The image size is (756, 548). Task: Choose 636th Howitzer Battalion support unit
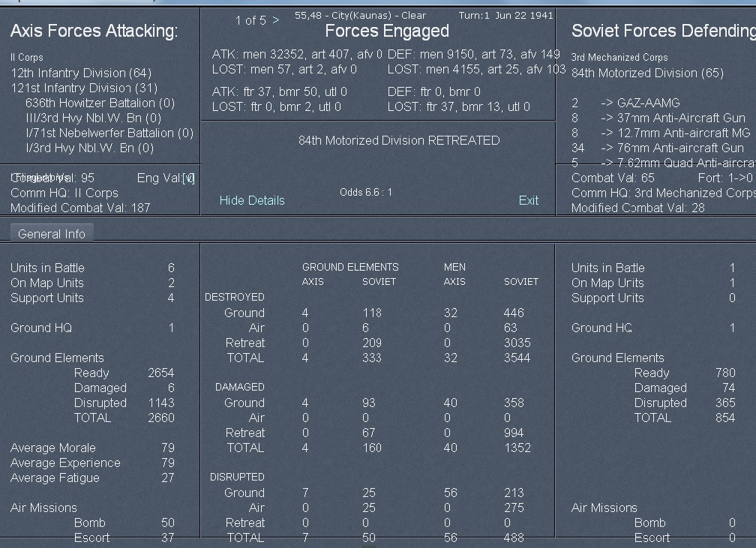click(x=100, y=103)
